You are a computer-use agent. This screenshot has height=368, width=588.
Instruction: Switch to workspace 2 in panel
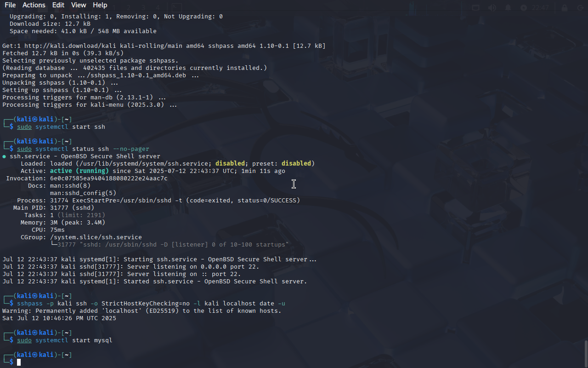pos(129,7)
